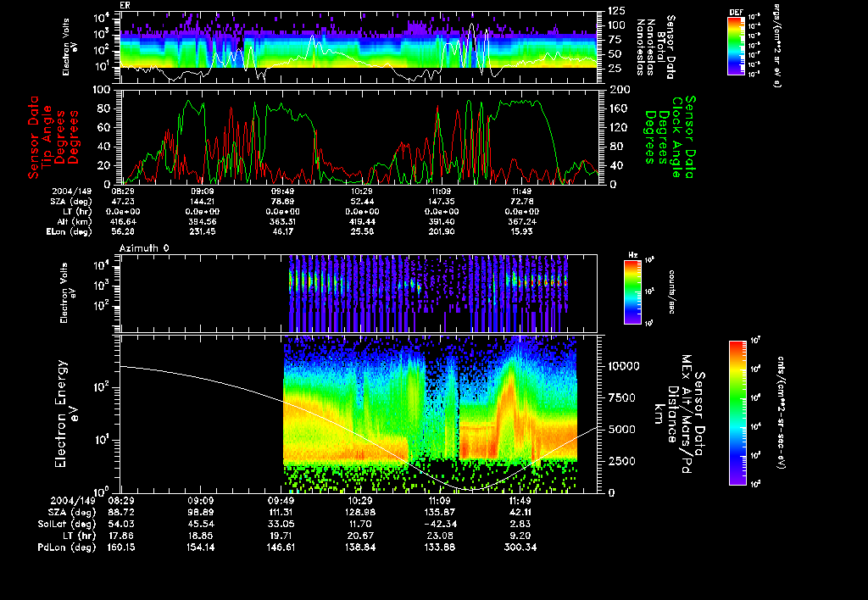Screen dimensions: 868x600
Task: Click the SolLat value -42.34
Action: [440, 524]
